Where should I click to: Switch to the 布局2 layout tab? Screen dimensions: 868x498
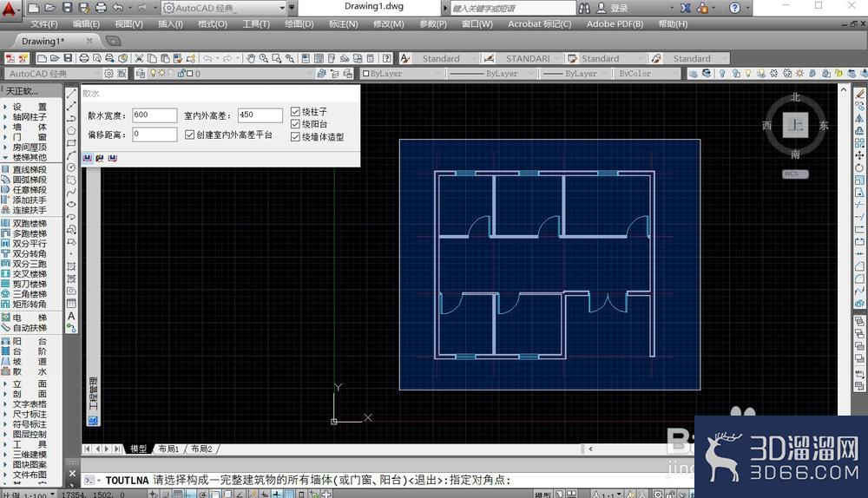[x=201, y=449]
